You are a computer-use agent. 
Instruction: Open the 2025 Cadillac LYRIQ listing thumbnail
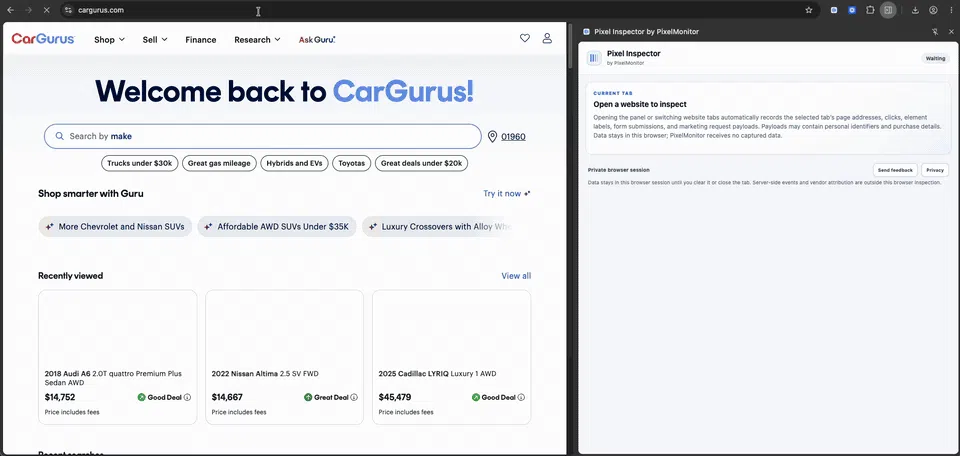[452, 327]
